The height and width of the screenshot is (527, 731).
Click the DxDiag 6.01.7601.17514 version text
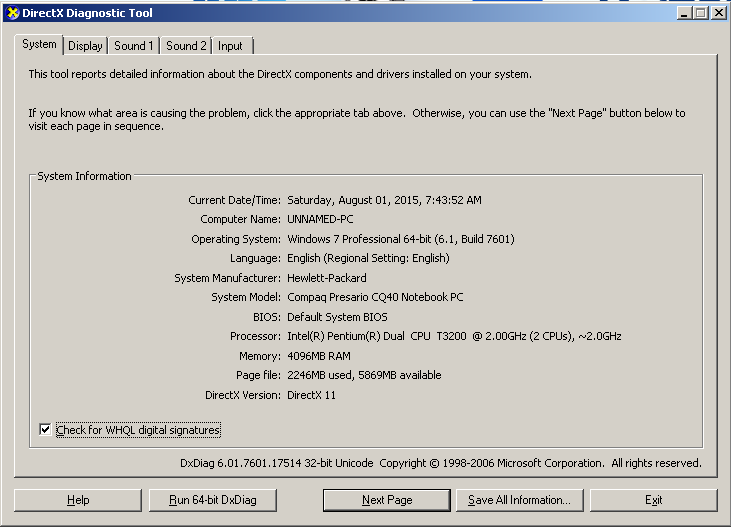276,463
